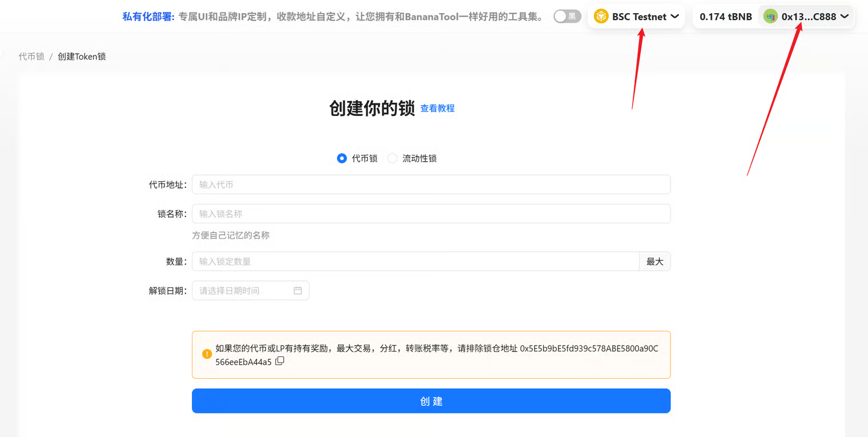
Task: Click the wallet avatar icon
Action: click(x=770, y=17)
